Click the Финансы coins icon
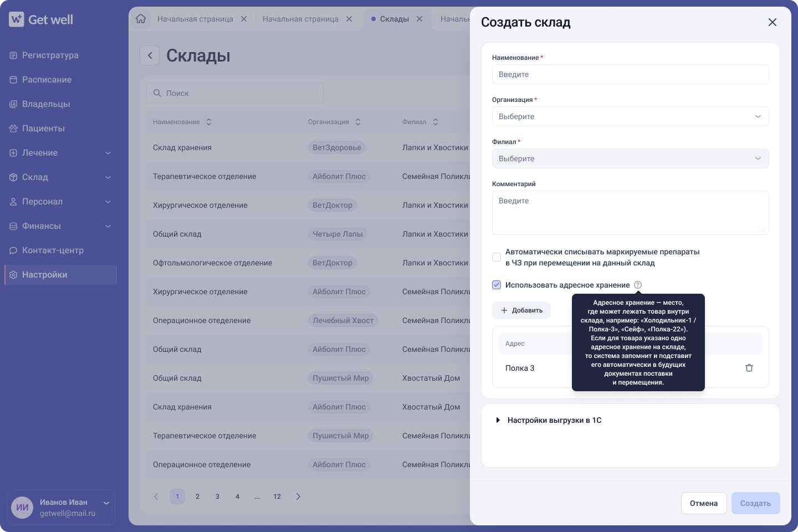The image size is (798, 532). [x=13, y=226]
